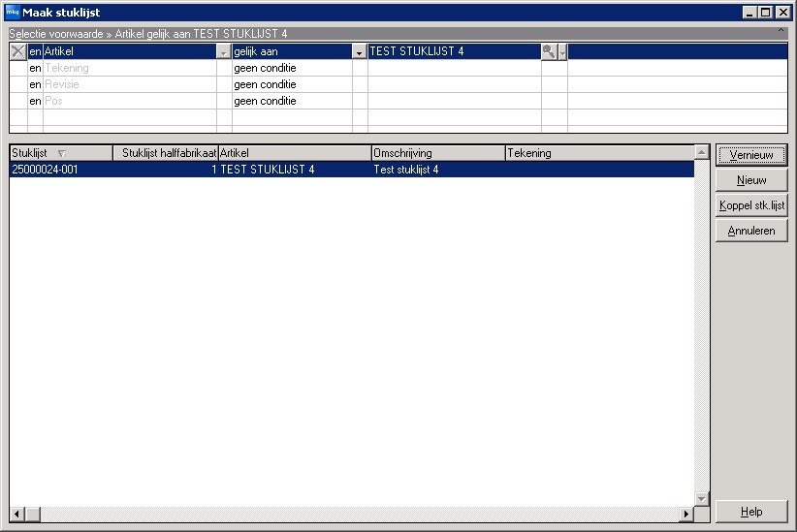The width and height of the screenshot is (797, 532).
Task: Open the small dropdown next to search icon
Action: (562, 51)
